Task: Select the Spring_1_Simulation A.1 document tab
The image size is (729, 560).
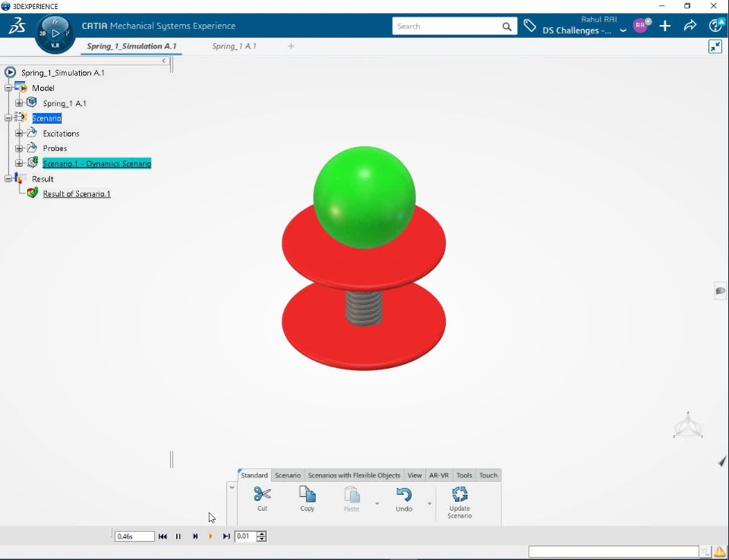Action: point(131,46)
